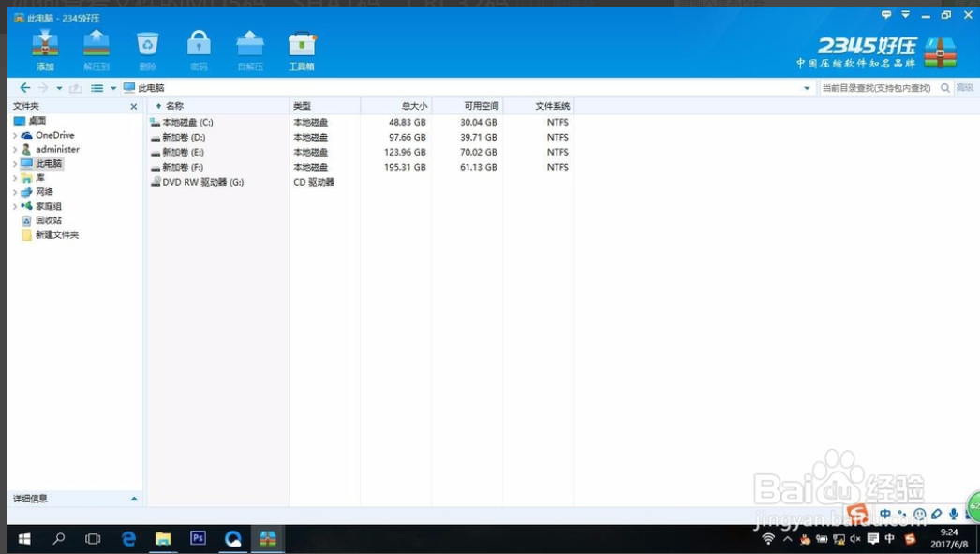Go forward with the right arrow
The height and width of the screenshot is (554, 980).
pyautogui.click(x=43, y=88)
